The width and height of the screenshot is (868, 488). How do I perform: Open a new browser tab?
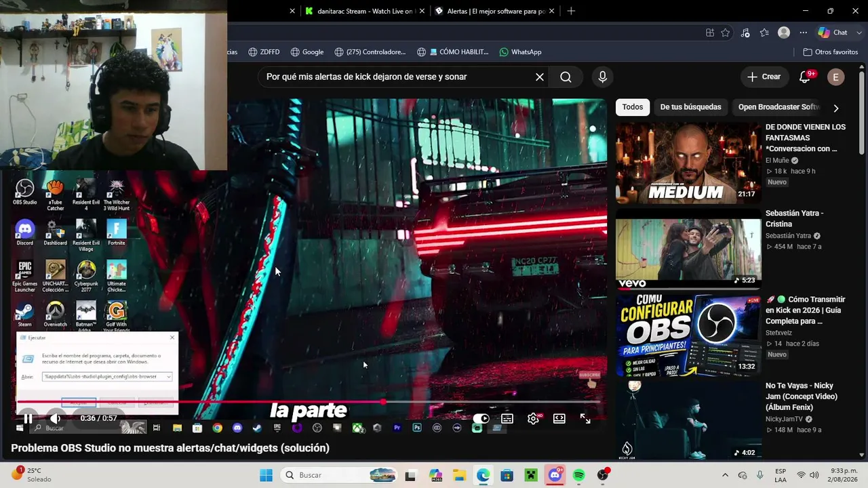[x=571, y=12]
